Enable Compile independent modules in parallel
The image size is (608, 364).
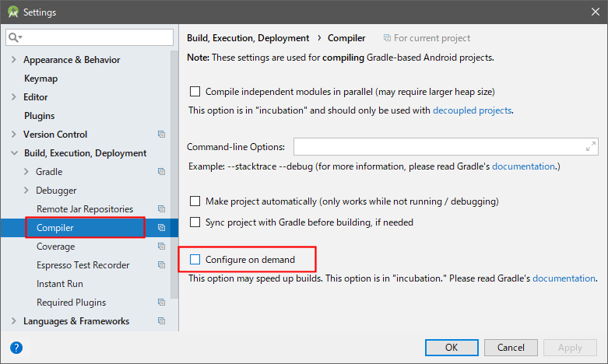(x=195, y=92)
